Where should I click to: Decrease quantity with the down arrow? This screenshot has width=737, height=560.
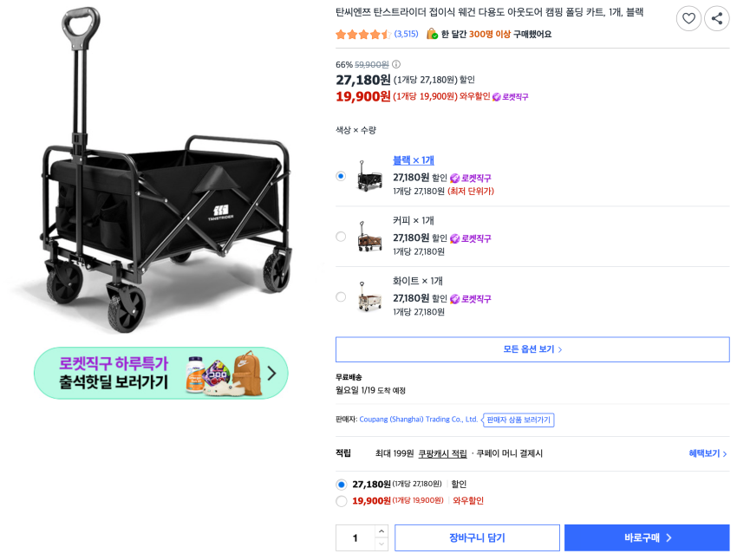click(x=382, y=544)
